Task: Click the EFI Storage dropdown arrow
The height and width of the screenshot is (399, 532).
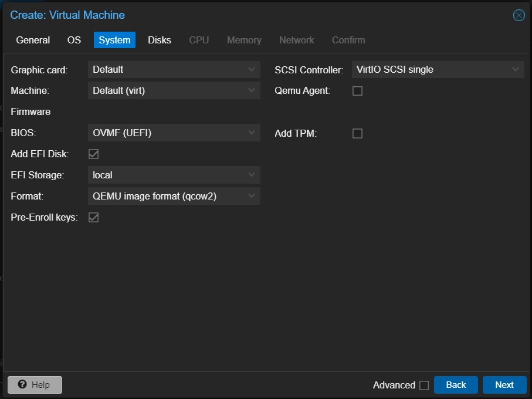Action: point(252,175)
